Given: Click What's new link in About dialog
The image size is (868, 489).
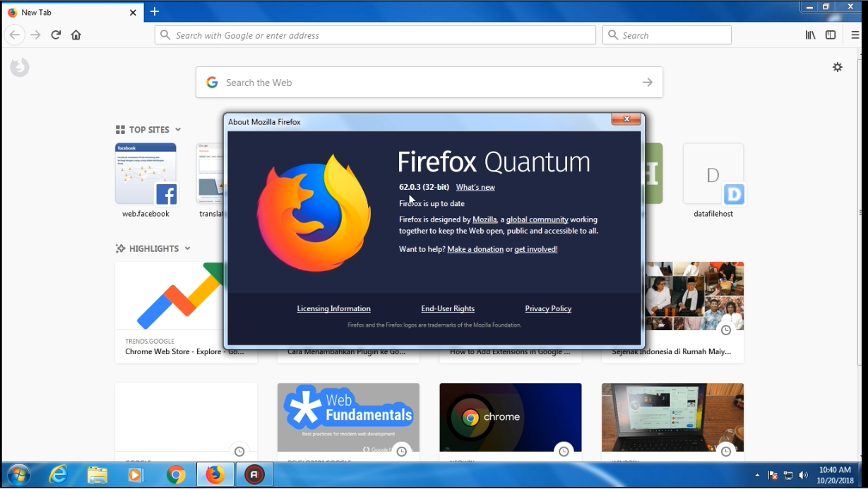Looking at the screenshot, I should click(475, 187).
